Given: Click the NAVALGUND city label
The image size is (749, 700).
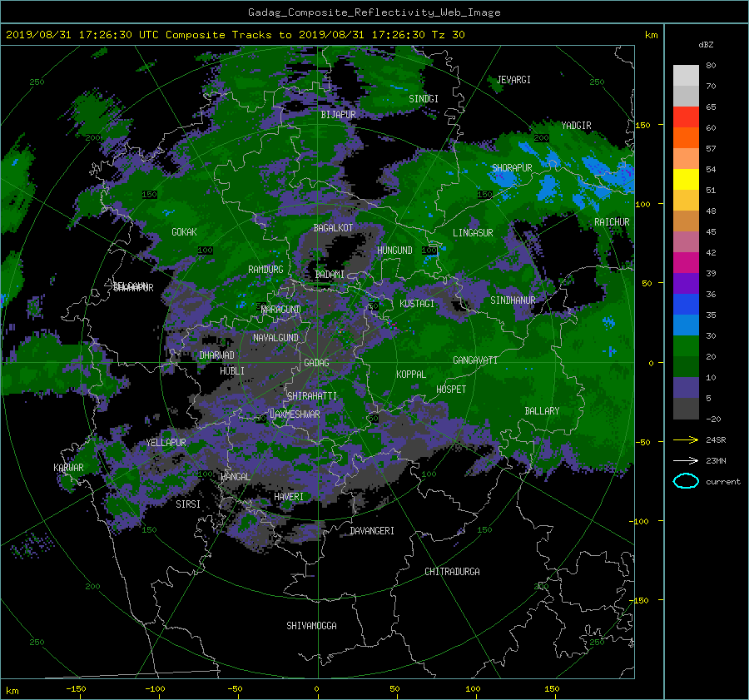Looking at the screenshot, I should pyautogui.click(x=275, y=338).
